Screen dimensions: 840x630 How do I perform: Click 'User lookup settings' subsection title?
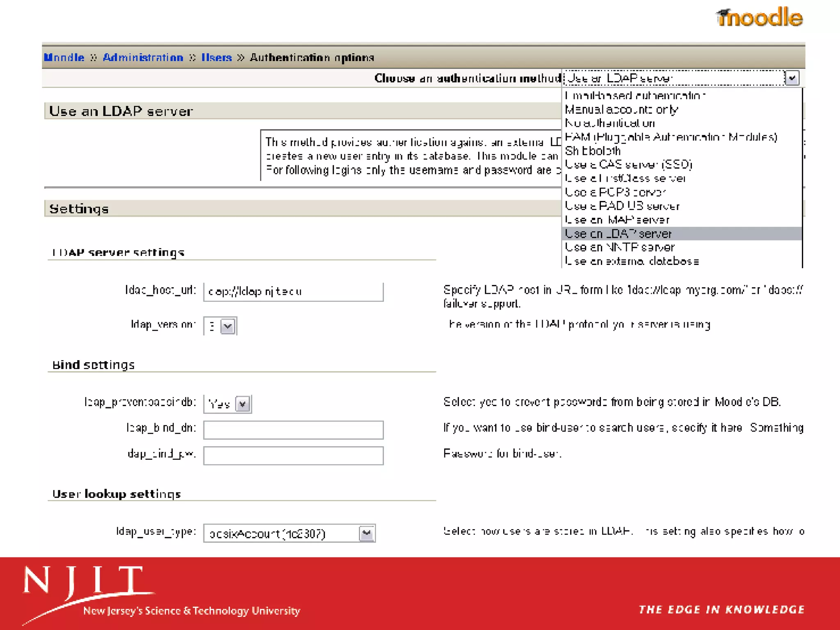pyautogui.click(x=116, y=494)
